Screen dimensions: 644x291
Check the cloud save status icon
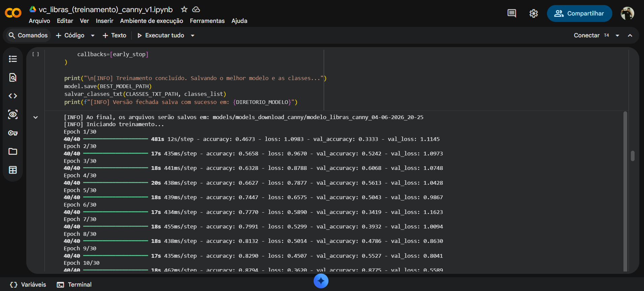tap(196, 9)
